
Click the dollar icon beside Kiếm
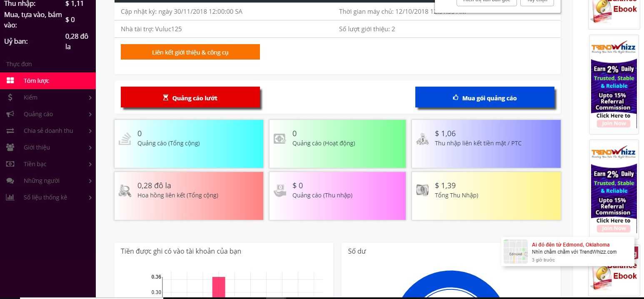[10, 97]
